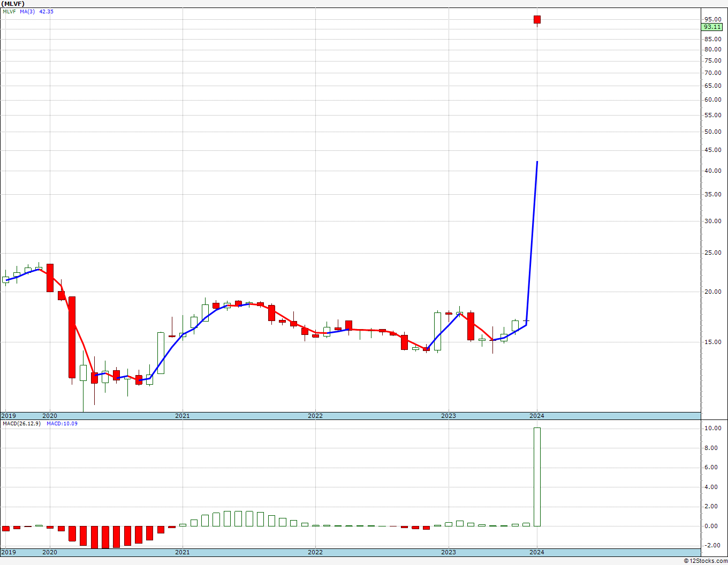The image size is (728, 565).
Task: Select the 45.00 price axis label
Action: (712, 150)
